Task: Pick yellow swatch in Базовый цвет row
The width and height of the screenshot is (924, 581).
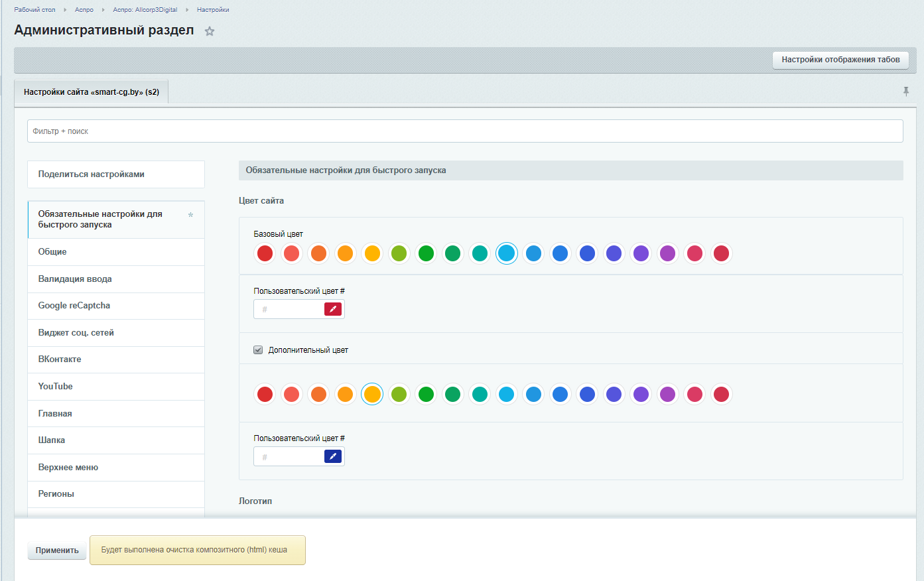Action: pyautogui.click(x=372, y=253)
